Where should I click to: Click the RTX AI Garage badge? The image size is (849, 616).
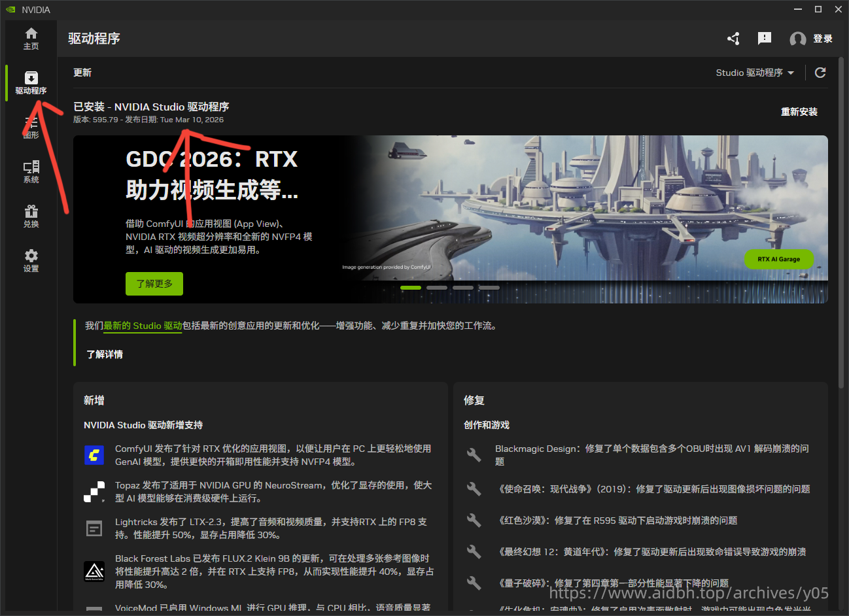(x=778, y=259)
